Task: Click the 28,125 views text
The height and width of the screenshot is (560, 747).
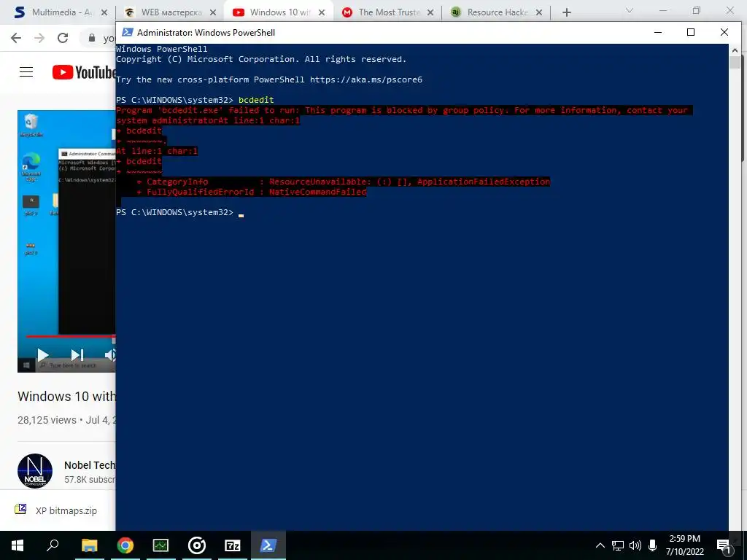Action: (x=47, y=420)
